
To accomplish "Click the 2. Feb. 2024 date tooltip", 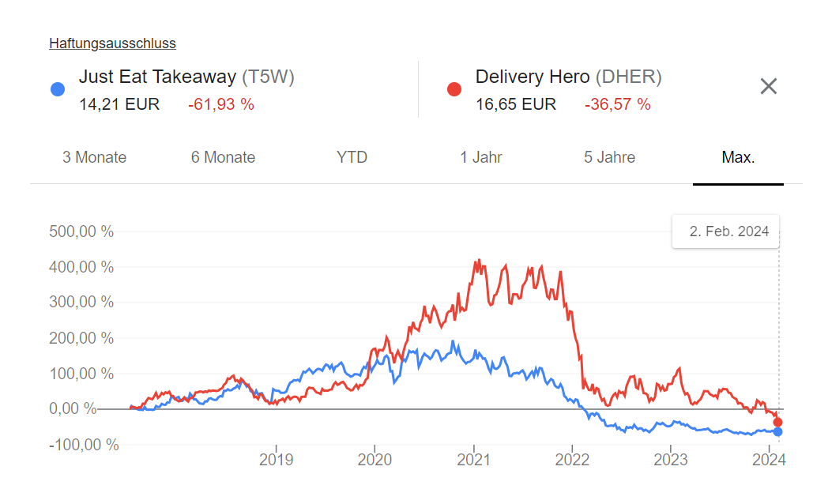I will pyautogui.click(x=728, y=231).
